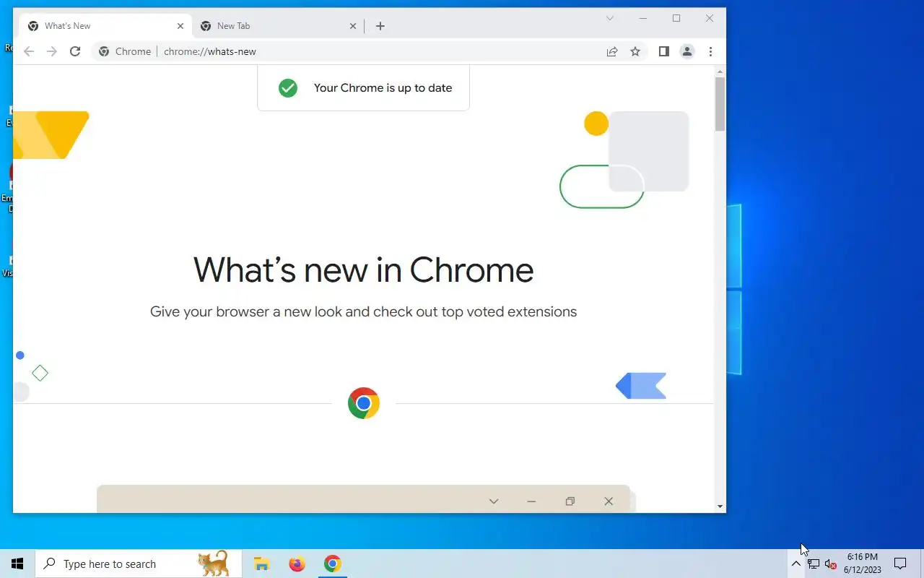Maximize the Chrome window
Screen dimensions: 924x578
[676, 18]
